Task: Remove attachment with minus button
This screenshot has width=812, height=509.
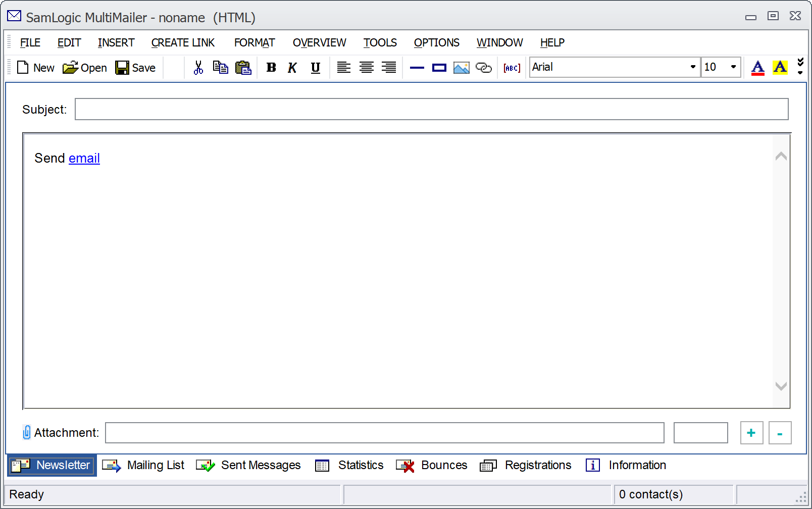Action: point(780,433)
